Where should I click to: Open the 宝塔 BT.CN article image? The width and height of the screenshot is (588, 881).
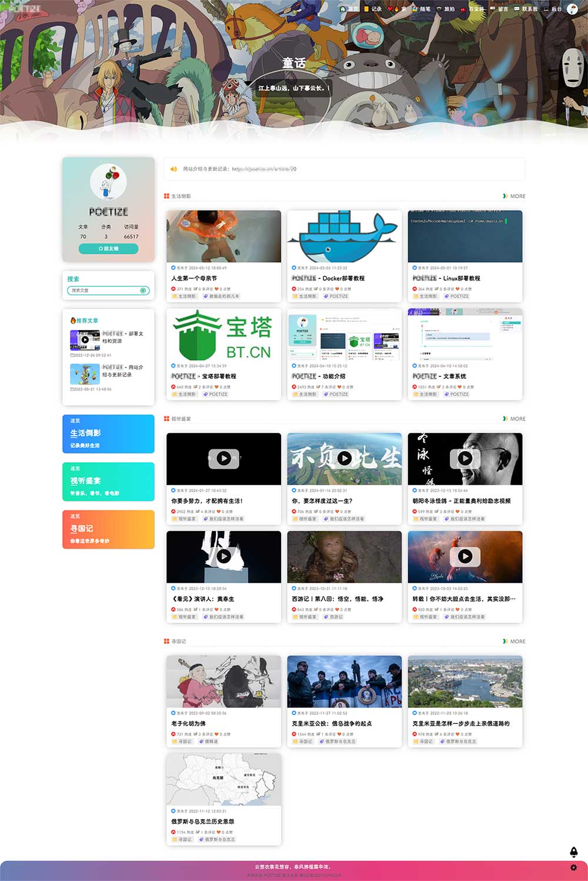tap(223, 334)
